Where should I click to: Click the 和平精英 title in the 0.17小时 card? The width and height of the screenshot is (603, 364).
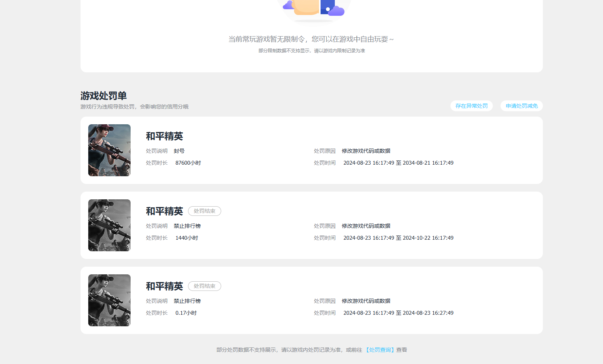(x=165, y=286)
